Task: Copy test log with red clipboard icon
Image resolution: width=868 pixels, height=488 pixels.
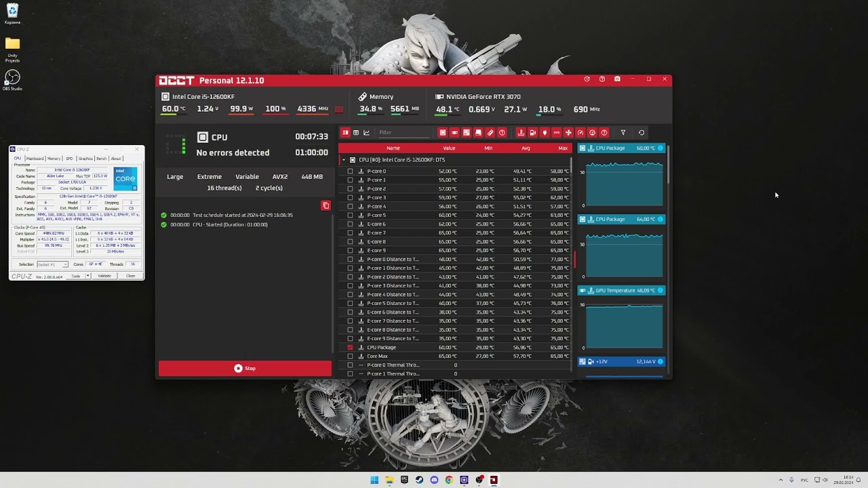Action: pyautogui.click(x=325, y=205)
